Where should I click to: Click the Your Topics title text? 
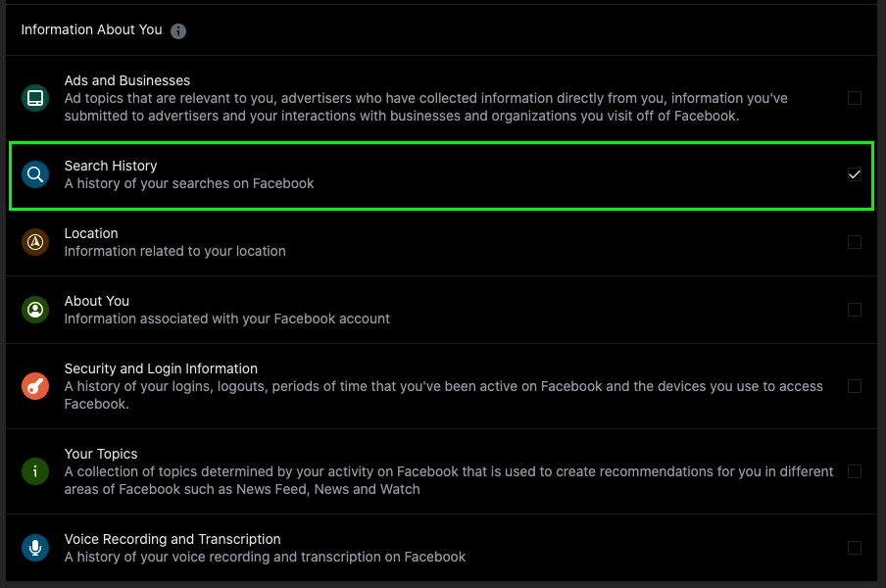pyautogui.click(x=101, y=454)
